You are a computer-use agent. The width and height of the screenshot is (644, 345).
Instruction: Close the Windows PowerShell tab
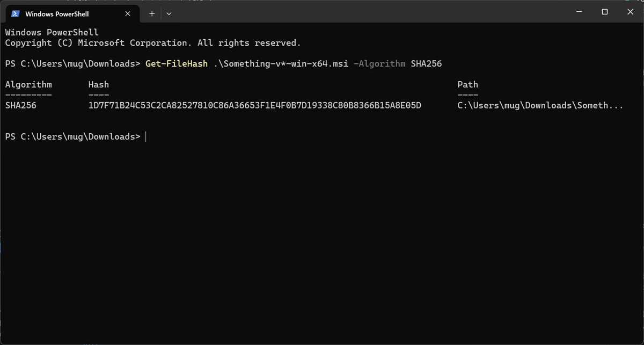(128, 14)
